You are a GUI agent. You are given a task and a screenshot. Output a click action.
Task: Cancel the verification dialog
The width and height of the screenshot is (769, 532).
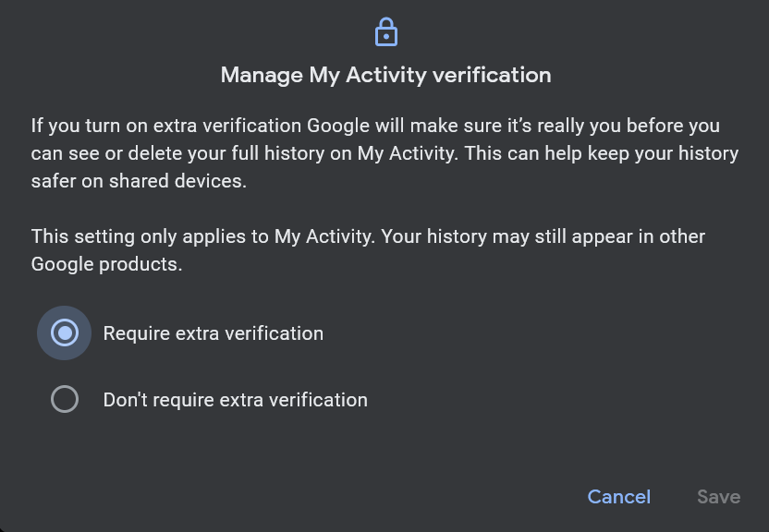pos(619,497)
